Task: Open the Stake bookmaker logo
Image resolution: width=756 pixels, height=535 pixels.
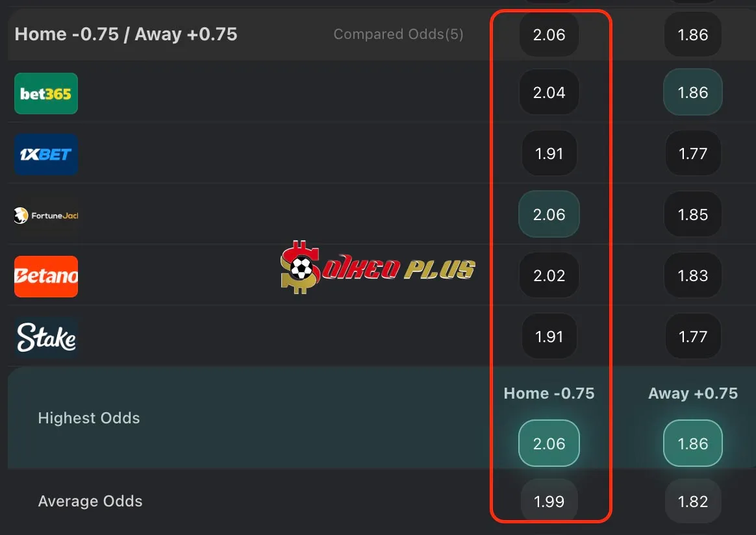Action: pos(46,337)
